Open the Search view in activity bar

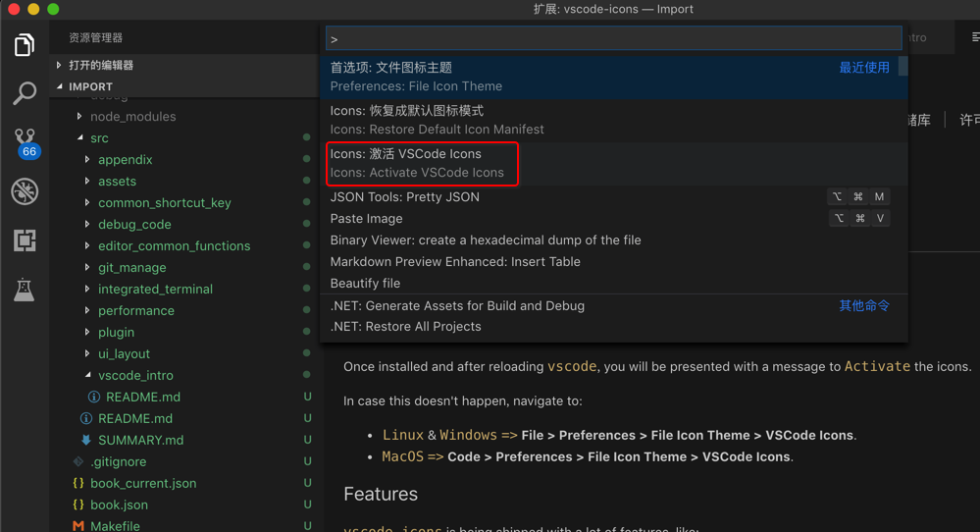(x=25, y=94)
